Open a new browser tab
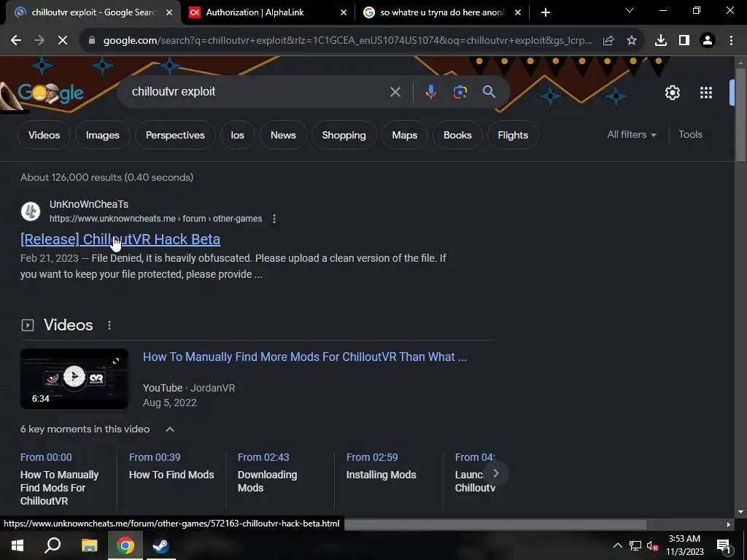The image size is (747, 560). pos(546,12)
